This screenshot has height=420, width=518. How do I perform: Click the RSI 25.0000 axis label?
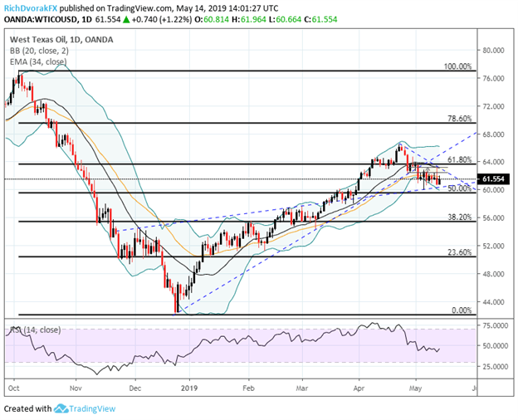[x=495, y=367]
